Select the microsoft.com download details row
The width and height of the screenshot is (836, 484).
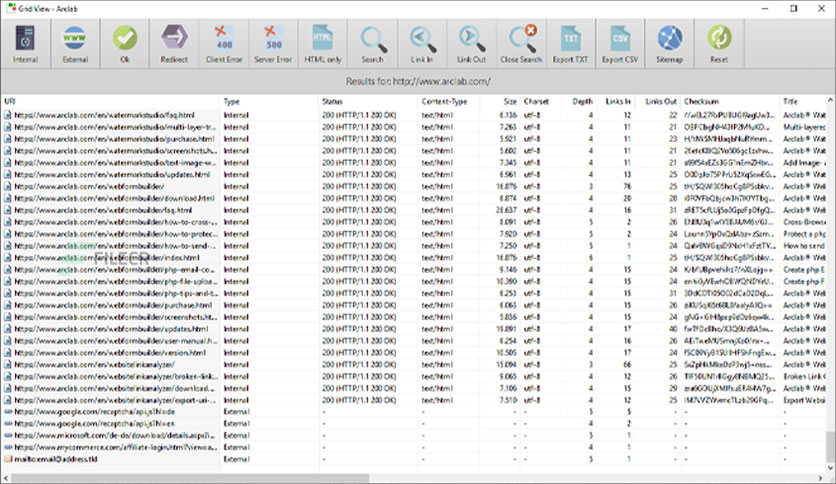414,435
